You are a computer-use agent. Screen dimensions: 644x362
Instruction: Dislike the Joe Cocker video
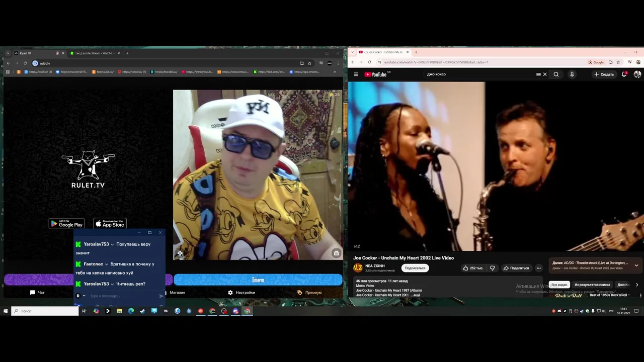pos(493,268)
